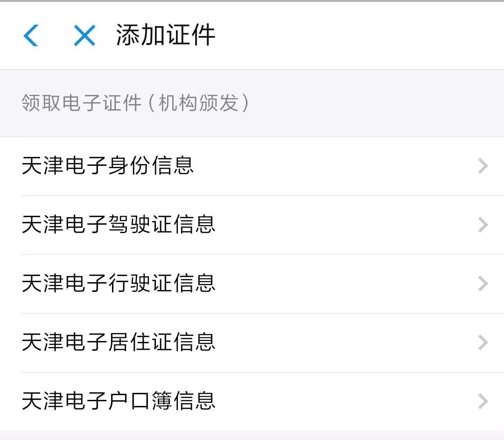The width and height of the screenshot is (504, 440).
Task: Choose the 天津电子行驶证信息 label
Action: click(x=119, y=284)
